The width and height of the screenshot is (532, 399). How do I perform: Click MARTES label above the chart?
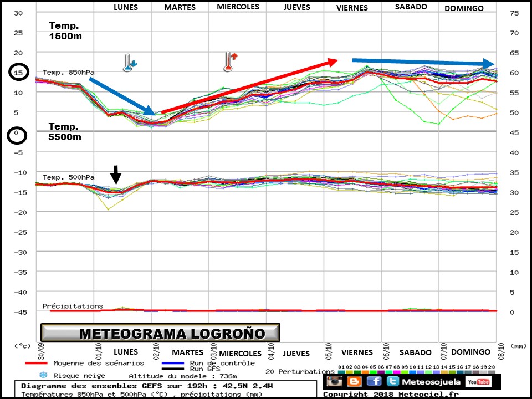click(x=180, y=7)
